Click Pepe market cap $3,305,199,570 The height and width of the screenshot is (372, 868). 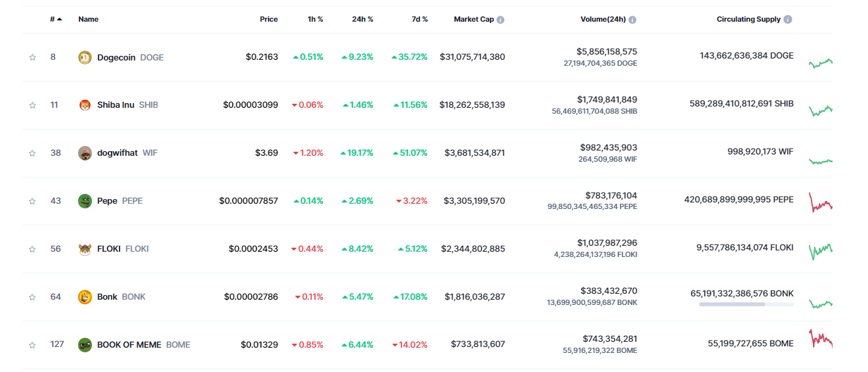point(475,201)
